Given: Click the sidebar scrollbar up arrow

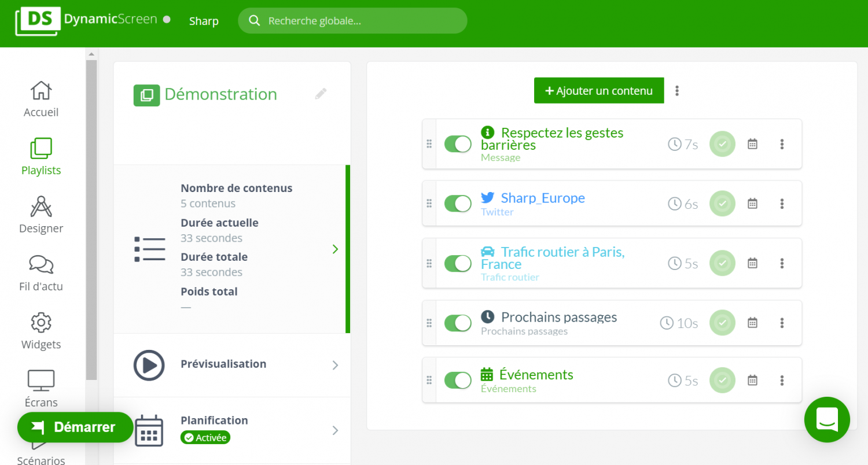Looking at the screenshot, I should pyautogui.click(x=91, y=54).
